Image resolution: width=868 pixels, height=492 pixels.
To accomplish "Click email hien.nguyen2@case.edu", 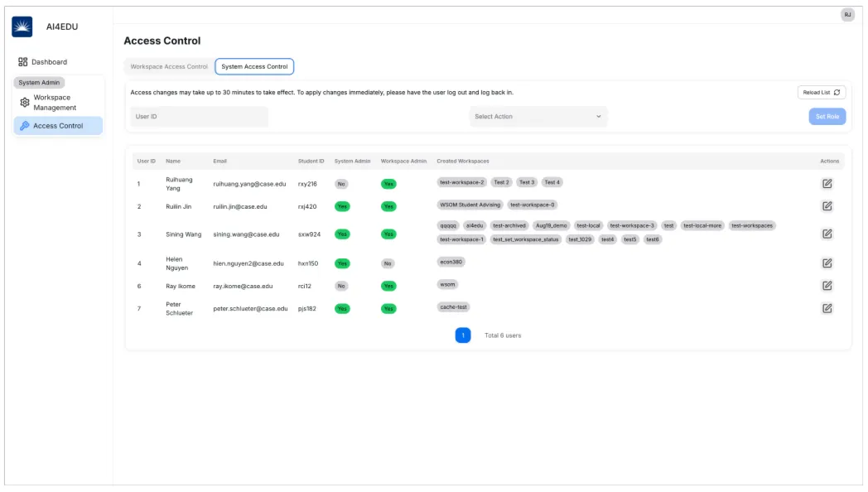I will click(248, 263).
